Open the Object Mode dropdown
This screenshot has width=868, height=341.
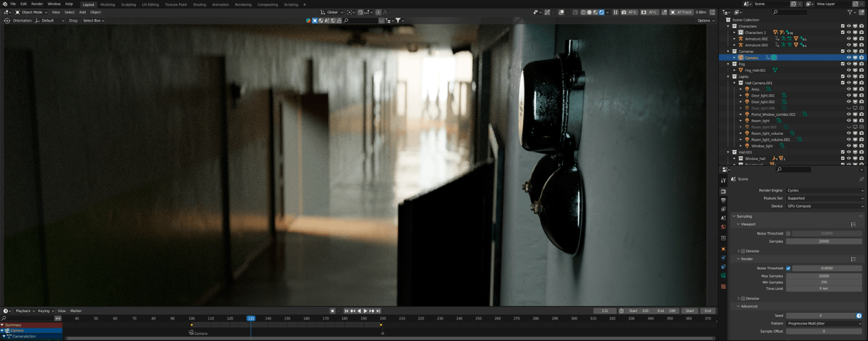pos(32,12)
